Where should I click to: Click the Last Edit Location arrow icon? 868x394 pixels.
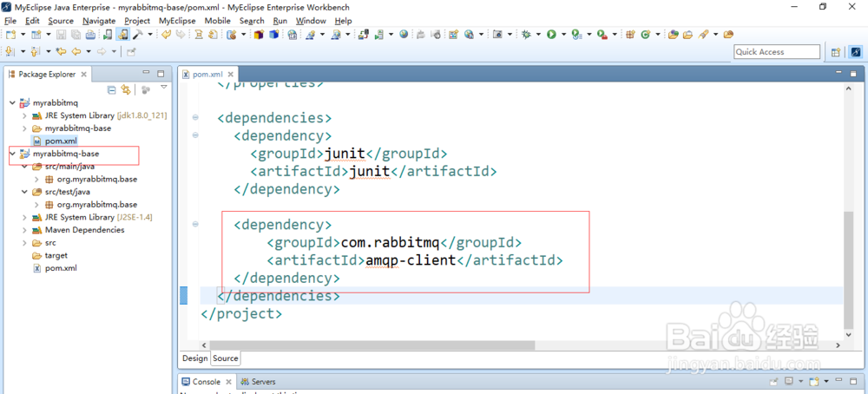coord(61,51)
